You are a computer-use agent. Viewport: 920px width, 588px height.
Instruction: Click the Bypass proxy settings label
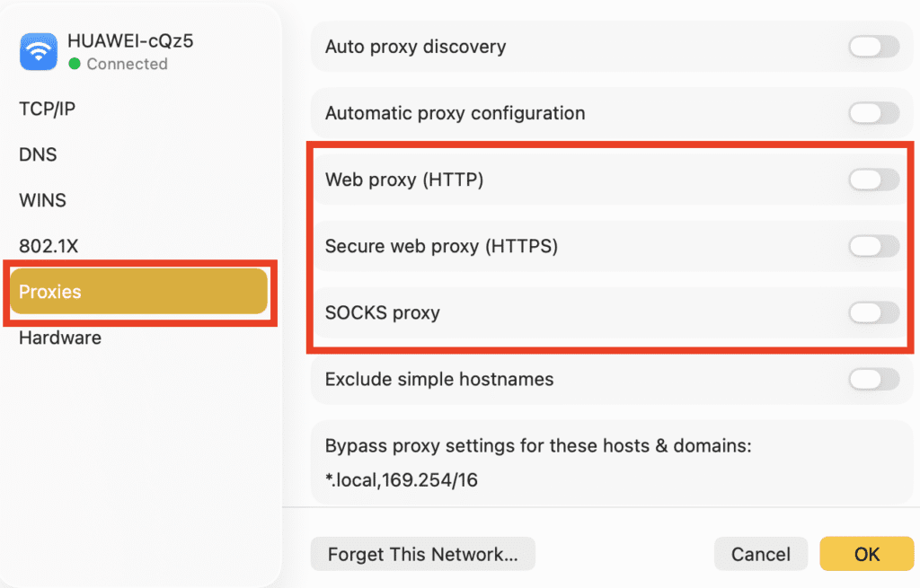[538, 445]
